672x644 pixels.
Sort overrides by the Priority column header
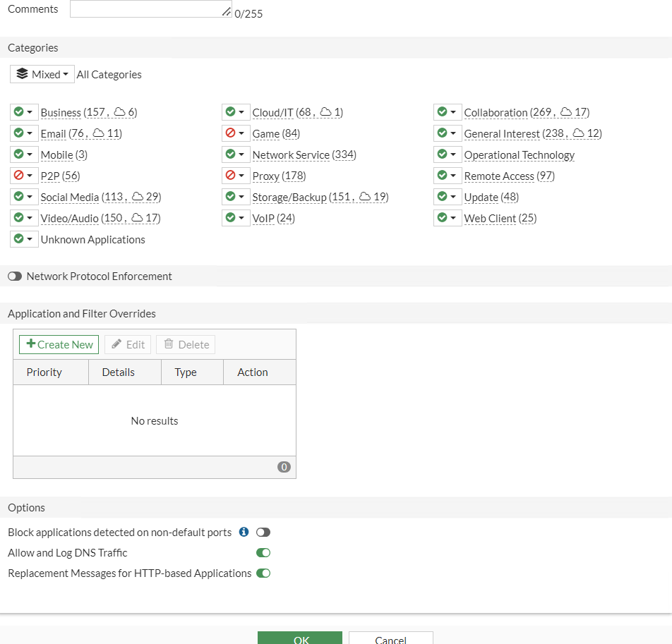(x=44, y=372)
